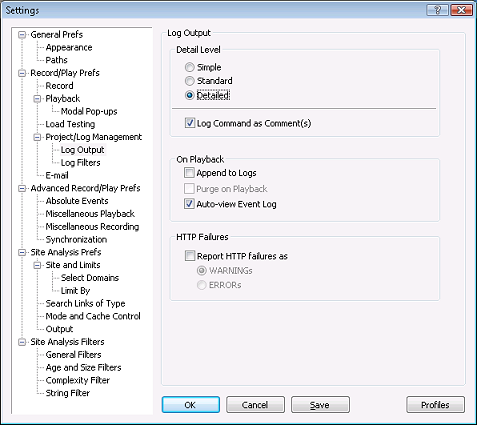Image resolution: width=477 pixels, height=425 pixels.
Task: Enable Append to Logs option
Action: (189, 173)
